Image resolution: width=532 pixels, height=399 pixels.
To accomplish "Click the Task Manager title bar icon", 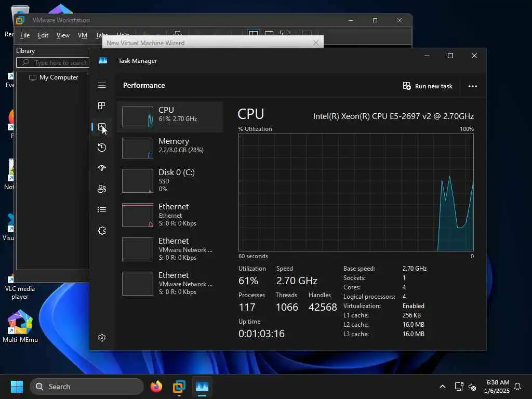I will click(x=103, y=61).
